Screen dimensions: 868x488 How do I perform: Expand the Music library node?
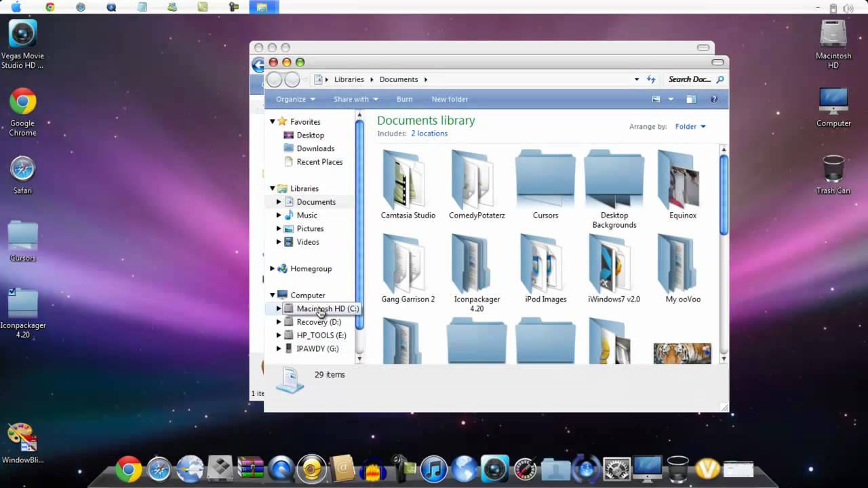[279, 215]
